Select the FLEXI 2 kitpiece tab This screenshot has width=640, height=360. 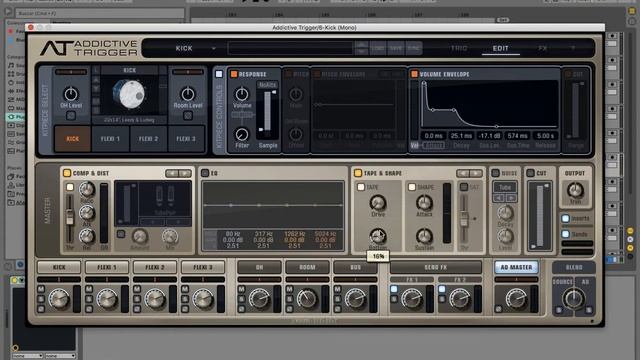coord(148,139)
